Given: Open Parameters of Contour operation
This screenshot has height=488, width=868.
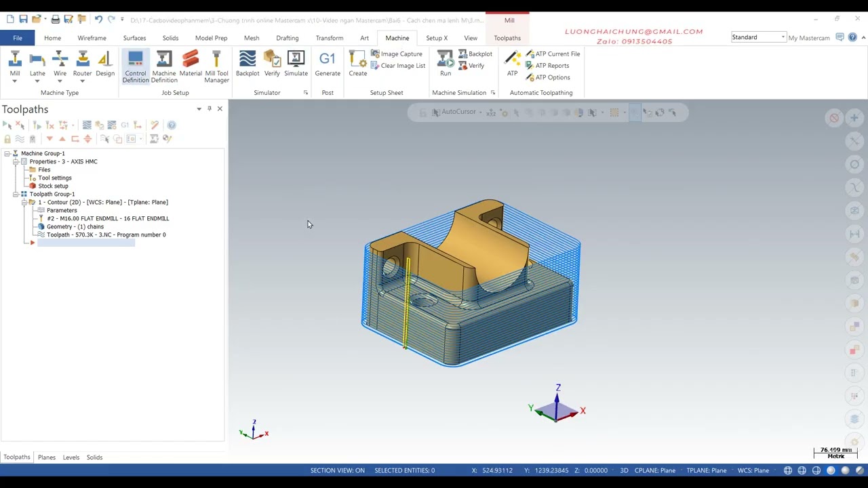Looking at the screenshot, I should (x=62, y=211).
